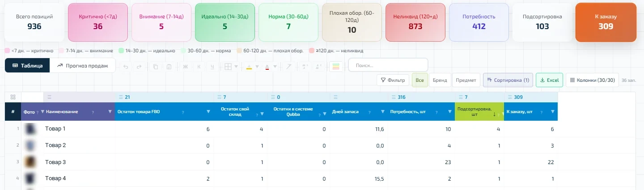Image resolution: width=644 pixels, height=190 pixels.
Task: Click the paste clipboard icon
Action: tap(169, 67)
